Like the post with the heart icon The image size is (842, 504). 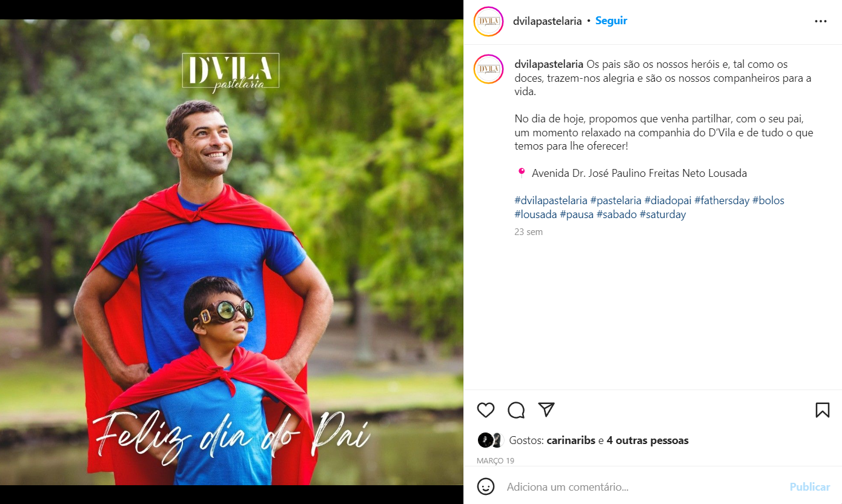(x=486, y=410)
